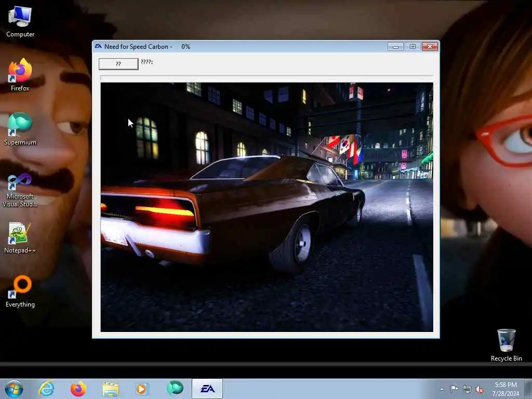Click the EA icon in the installer title bar
This screenshot has height=399, width=532.
[x=98, y=46]
